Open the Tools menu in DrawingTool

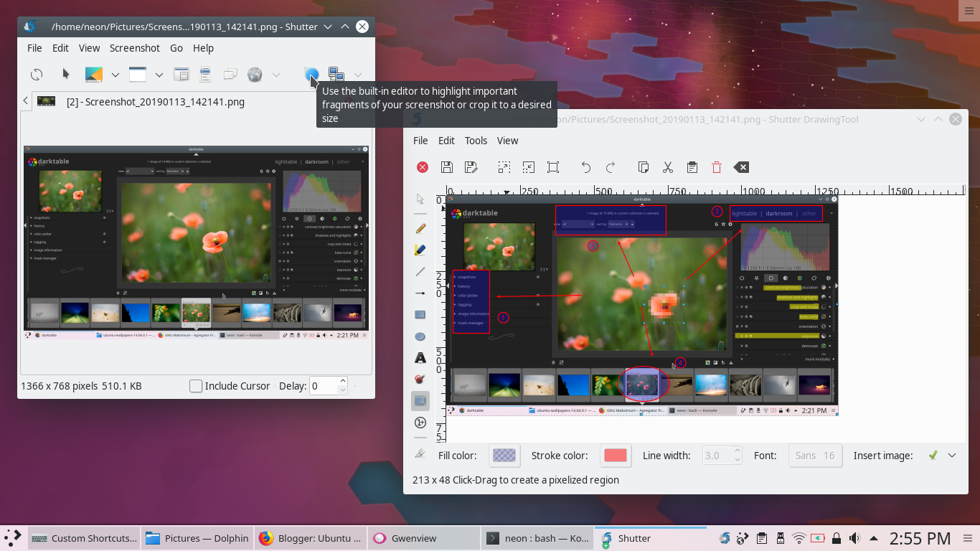click(x=476, y=141)
